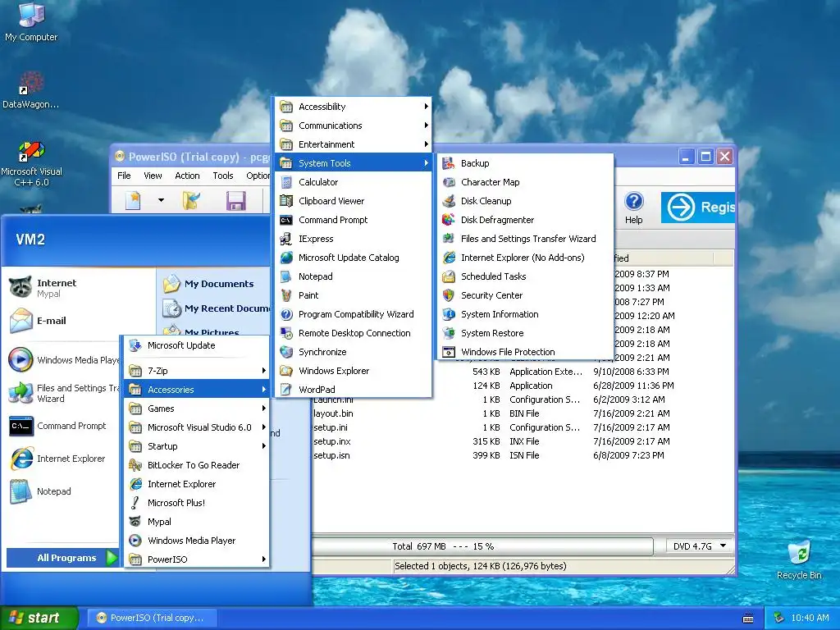The image size is (840, 630).
Task: Expand the Startup folder
Action: click(x=196, y=446)
